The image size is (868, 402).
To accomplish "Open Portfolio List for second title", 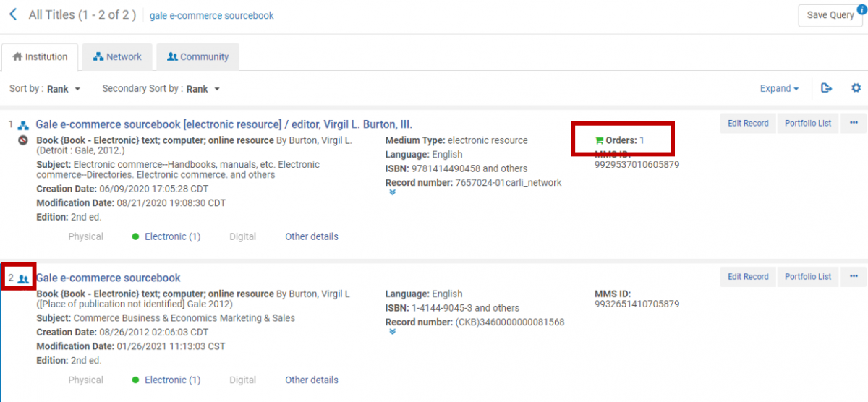I will (808, 276).
